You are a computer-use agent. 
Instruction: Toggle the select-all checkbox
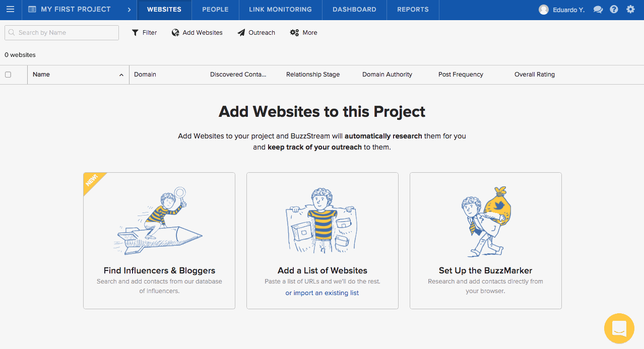click(x=8, y=75)
